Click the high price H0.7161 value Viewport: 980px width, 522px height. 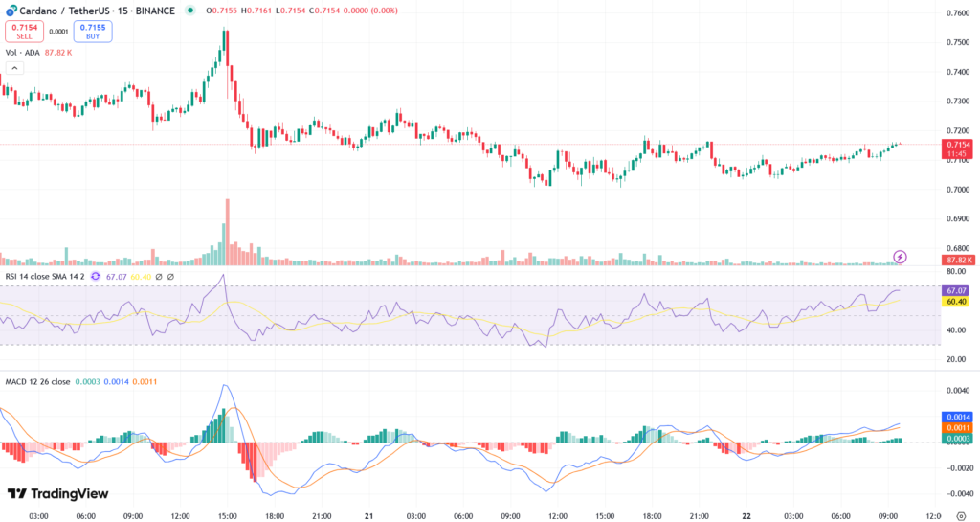(x=256, y=11)
